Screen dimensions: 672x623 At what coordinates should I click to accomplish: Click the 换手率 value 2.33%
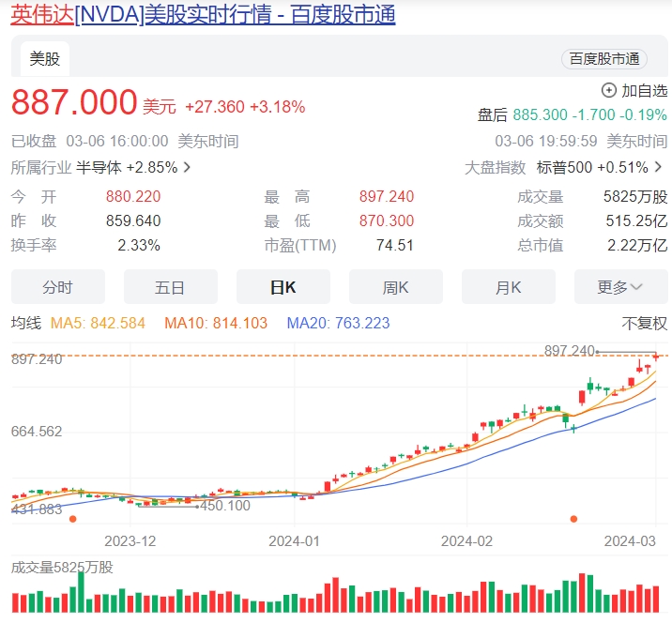[139, 246]
